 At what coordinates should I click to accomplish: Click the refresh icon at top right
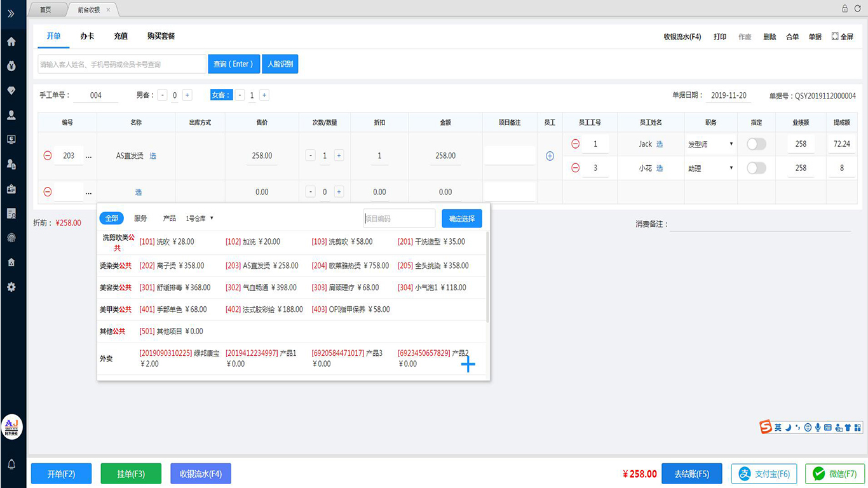click(x=857, y=9)
